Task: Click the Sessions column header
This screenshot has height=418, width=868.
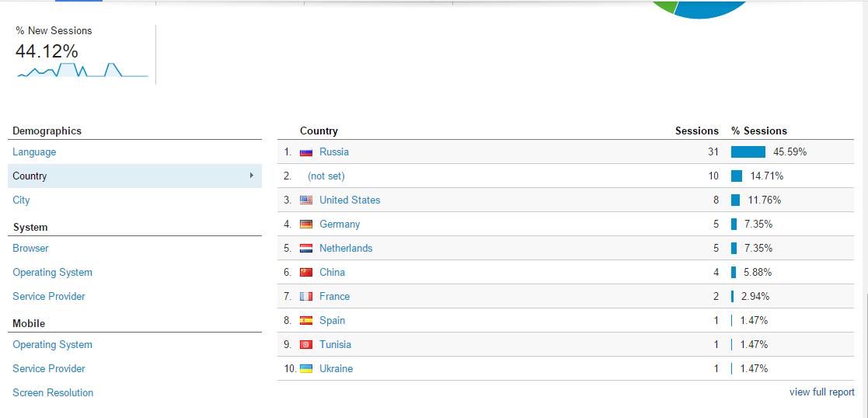Action: (697, 131)
